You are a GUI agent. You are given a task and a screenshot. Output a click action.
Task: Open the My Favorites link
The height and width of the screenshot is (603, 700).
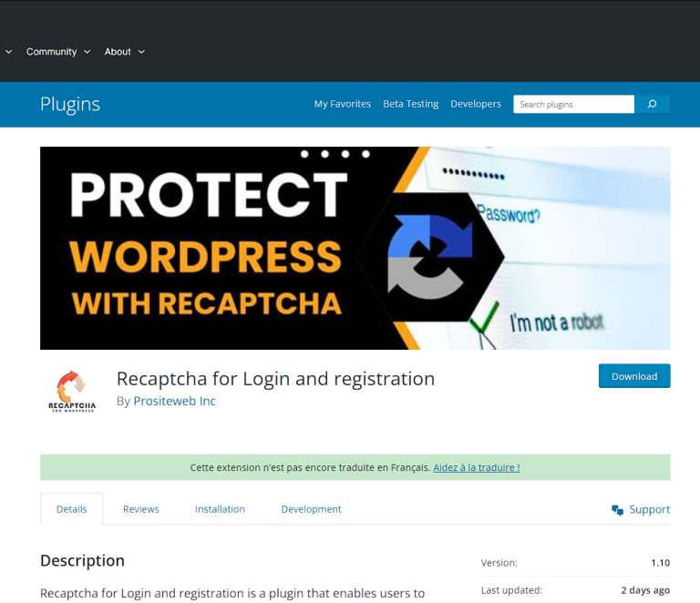(343, 104)
